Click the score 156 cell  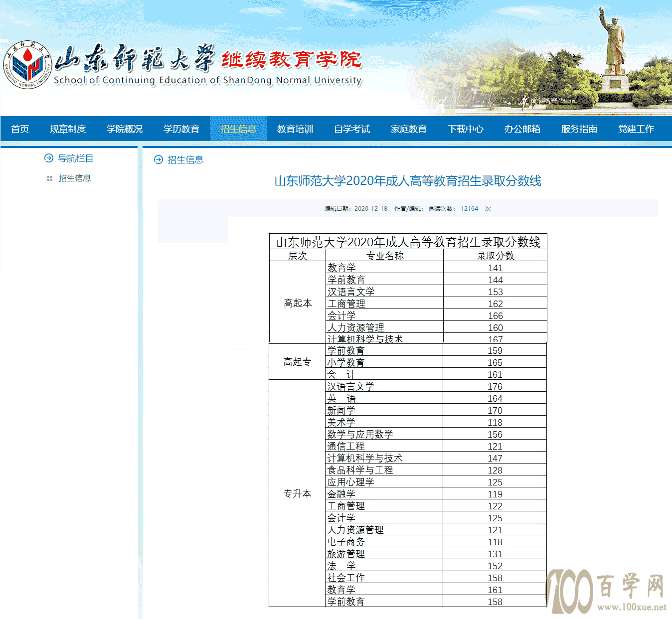point(495,434)
